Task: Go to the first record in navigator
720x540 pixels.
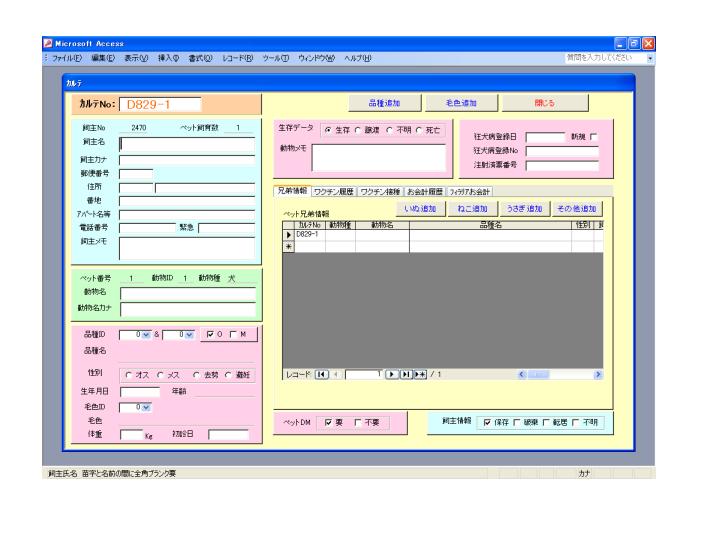Action: 322,373
